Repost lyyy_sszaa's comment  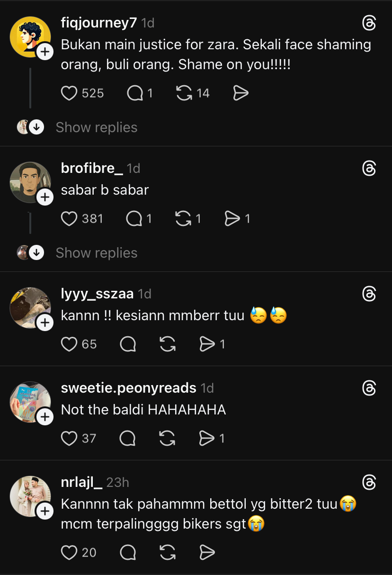coord(168,344)
